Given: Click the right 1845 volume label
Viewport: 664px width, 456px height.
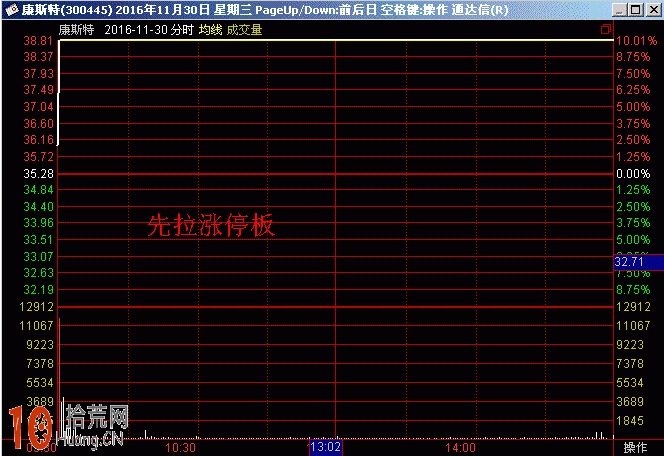Looking at the screenshot, I should point(630,420).
